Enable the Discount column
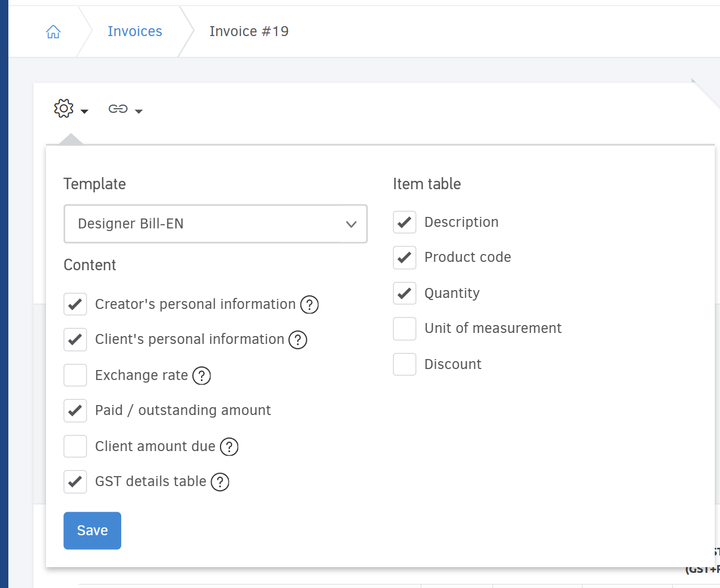Viewport: 720px width, 588px height. coord(404,364)
